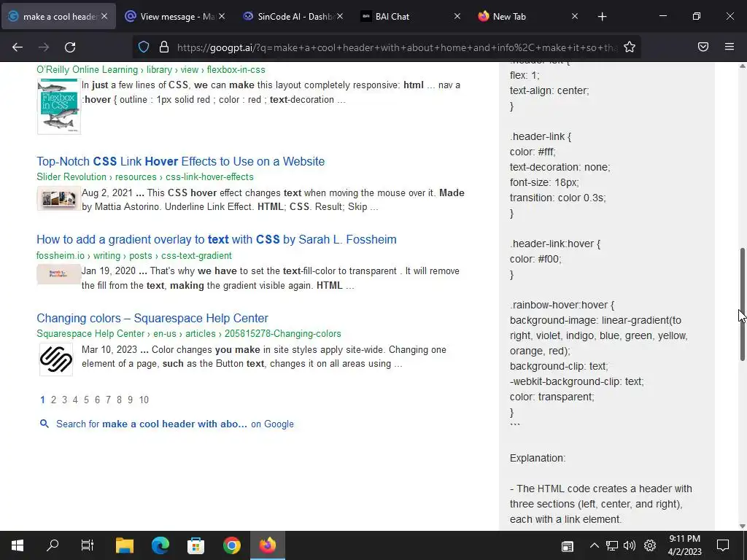Open Slider Revolution result thumbnail
Viewport: 747px width, 560px height.
[x=59, y=198]
